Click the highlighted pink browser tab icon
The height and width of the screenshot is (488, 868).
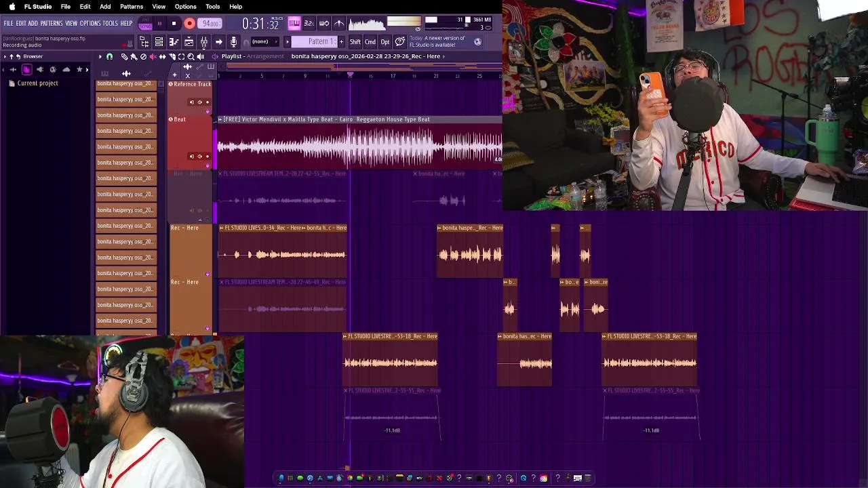click(x=26, y=69)
